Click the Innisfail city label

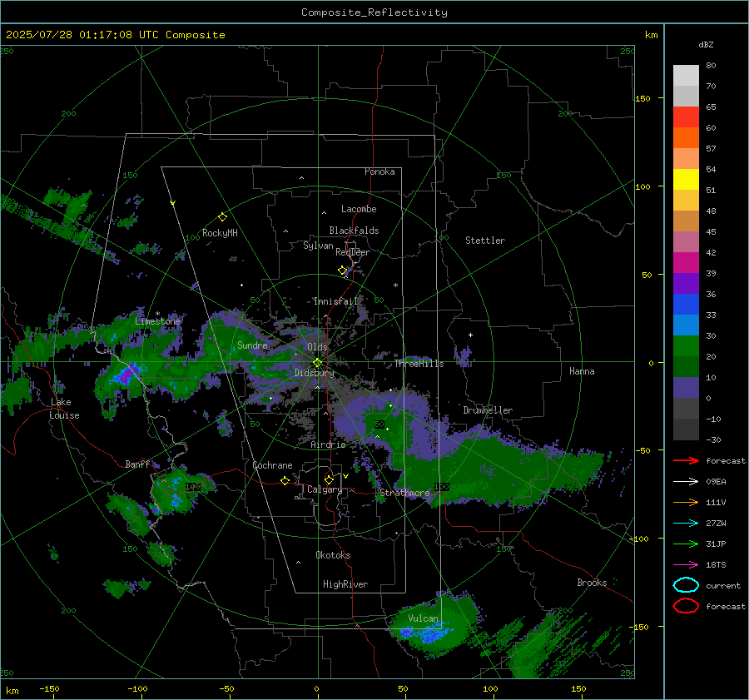pyautogui.click(x=335, y=301)
